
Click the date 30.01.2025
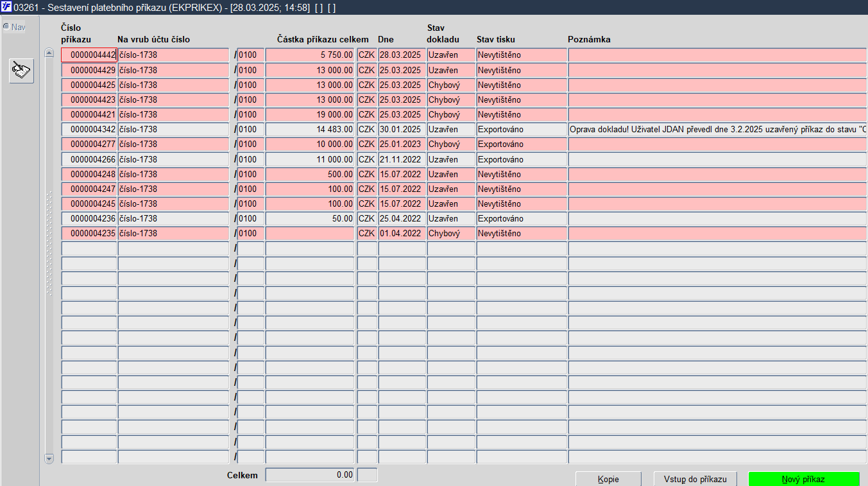[x=402, y=130]
